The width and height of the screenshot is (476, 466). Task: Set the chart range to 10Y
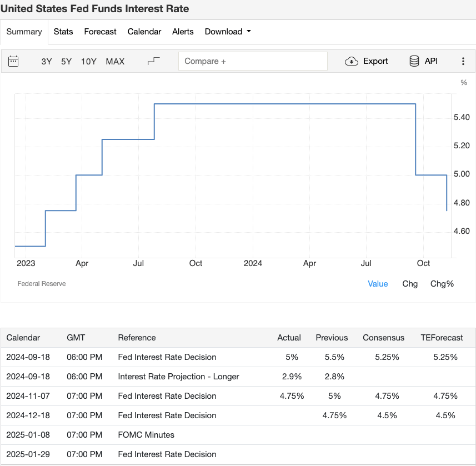pyautogui.click(x=88, y=62)
